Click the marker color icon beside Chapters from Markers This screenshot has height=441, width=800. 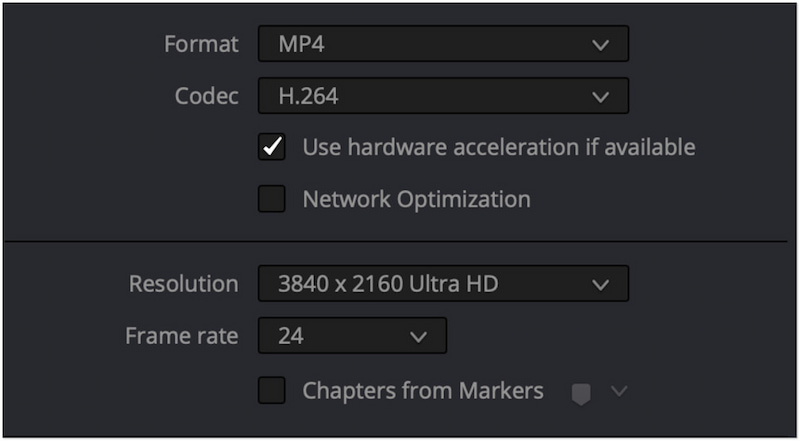click(x=580, y=393)
